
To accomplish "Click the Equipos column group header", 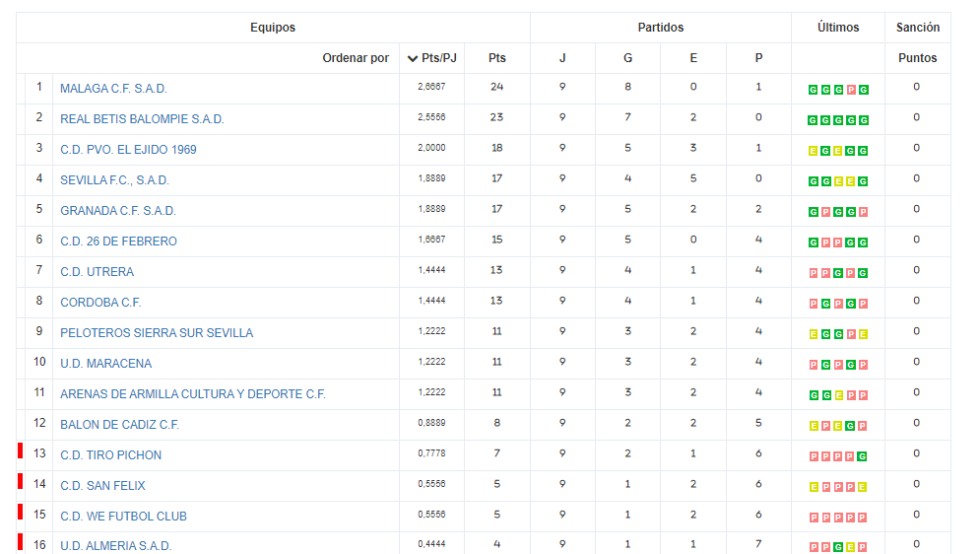I will [x=273, y=28].
